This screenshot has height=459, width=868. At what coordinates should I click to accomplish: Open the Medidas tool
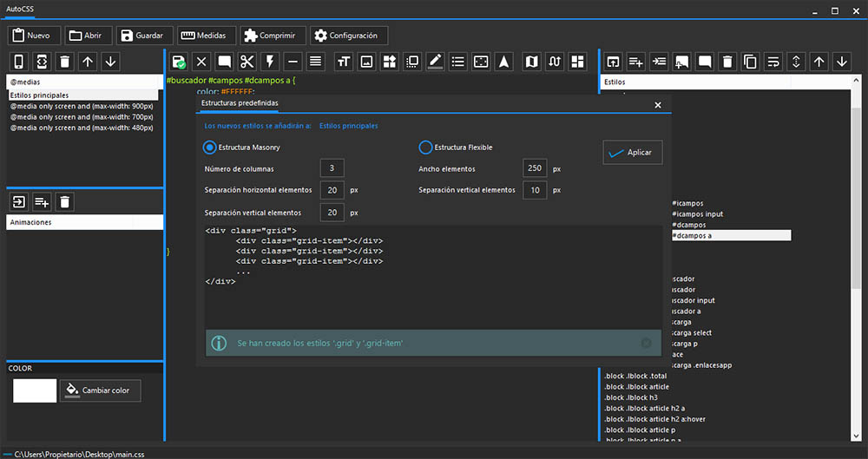coord(207,36)
